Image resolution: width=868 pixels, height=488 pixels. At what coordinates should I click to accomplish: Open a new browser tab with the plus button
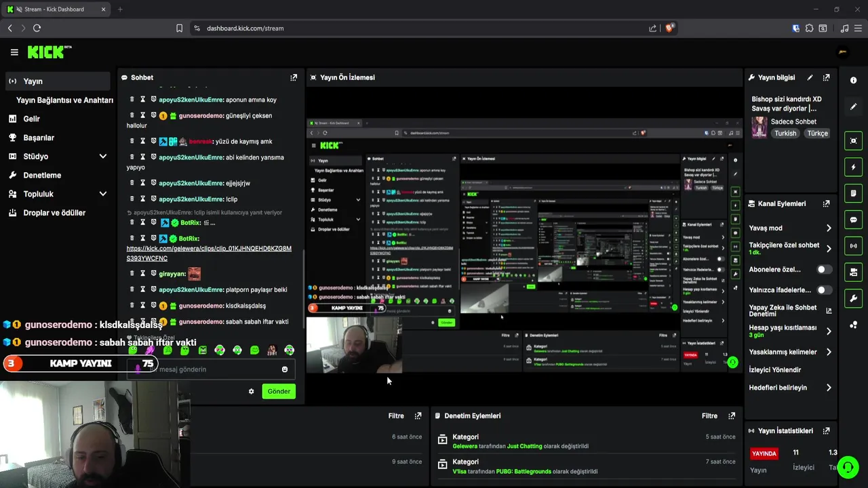[x=120, y=9]
